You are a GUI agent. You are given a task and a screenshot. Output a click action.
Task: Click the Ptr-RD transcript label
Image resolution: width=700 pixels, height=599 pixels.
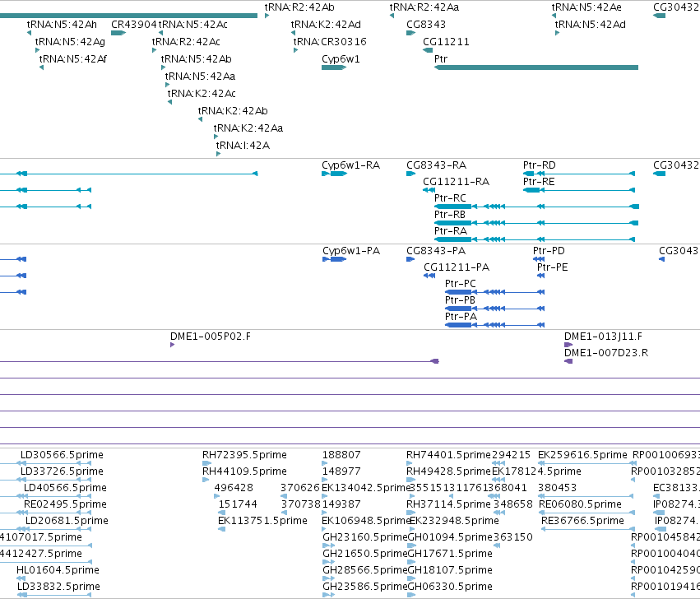click(x=540, y=165)
